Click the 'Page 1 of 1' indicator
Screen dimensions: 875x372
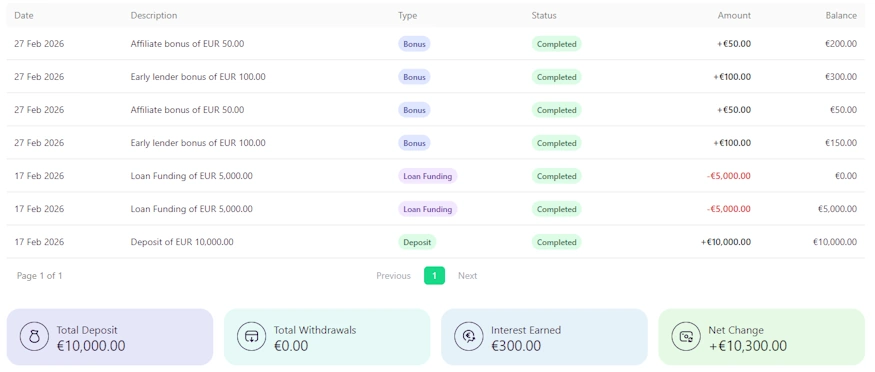(x=40, y=276)
